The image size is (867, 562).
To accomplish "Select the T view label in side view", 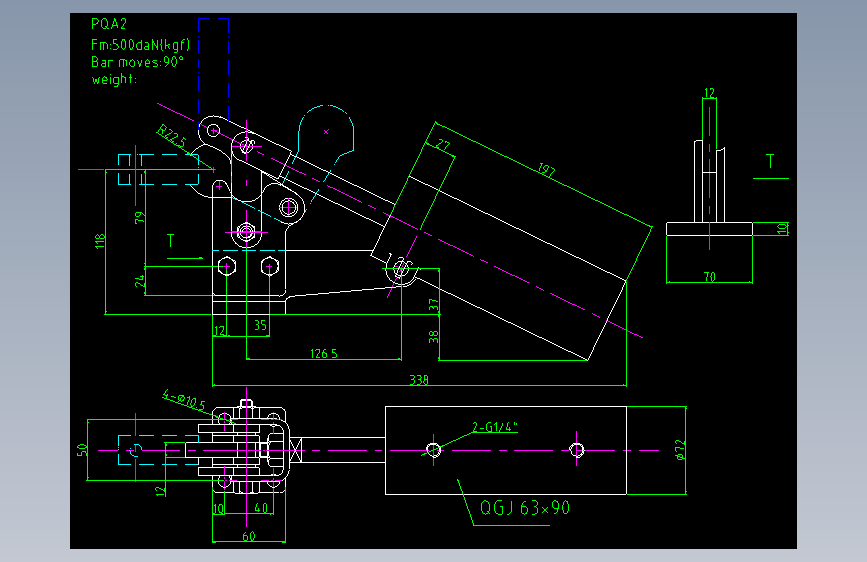I will (770, 161).
